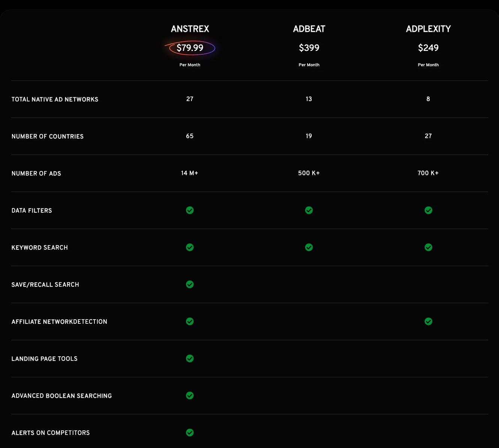The height and width of the screenshot is (448, 499).
Task: Click Anstrex Alerts on Competitors checkmark
Action: click(x=190, y=433)
